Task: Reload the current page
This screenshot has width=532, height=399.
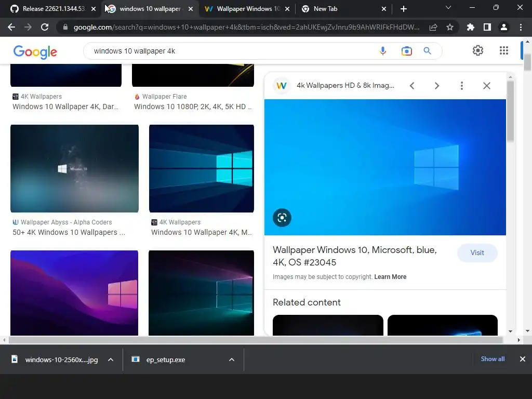Action: point(45,27)
